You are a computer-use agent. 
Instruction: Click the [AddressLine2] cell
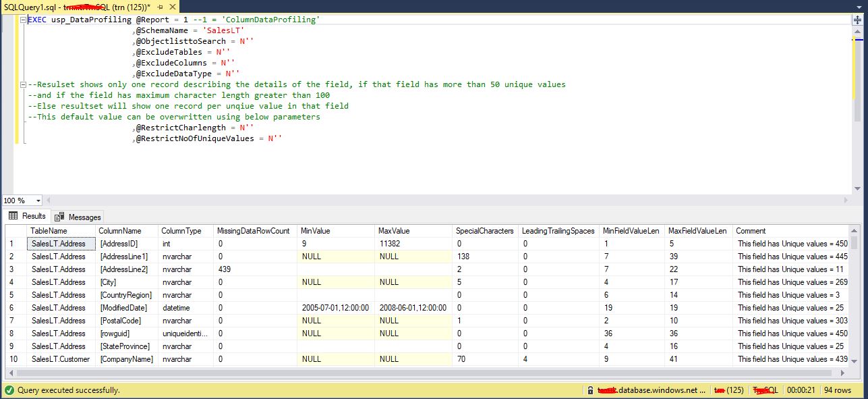(127, 269)
